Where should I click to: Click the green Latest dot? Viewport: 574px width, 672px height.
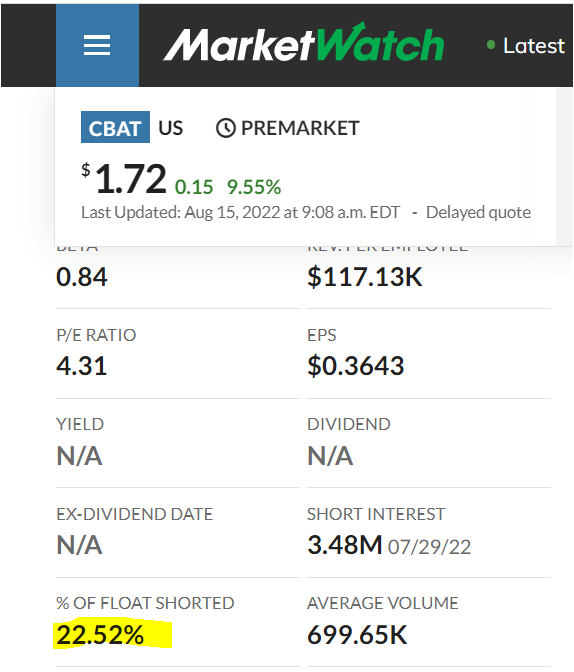(x=491, y=45)
